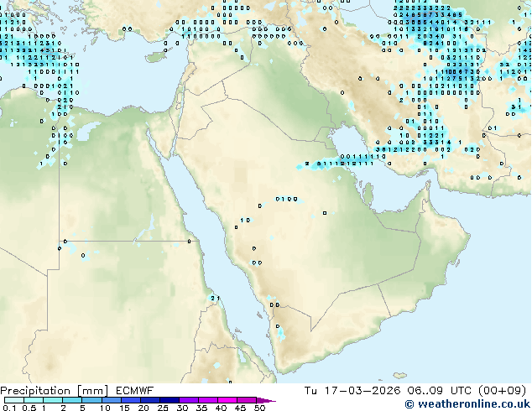
Task: Click the weatheronline.co.uk copyright link
Action: (x=467, y=404)
